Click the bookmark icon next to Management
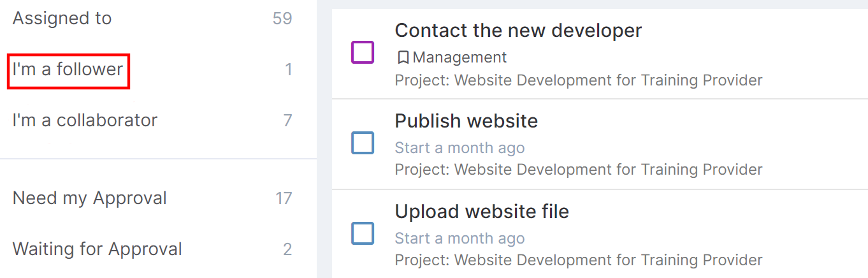 point(403,57)
